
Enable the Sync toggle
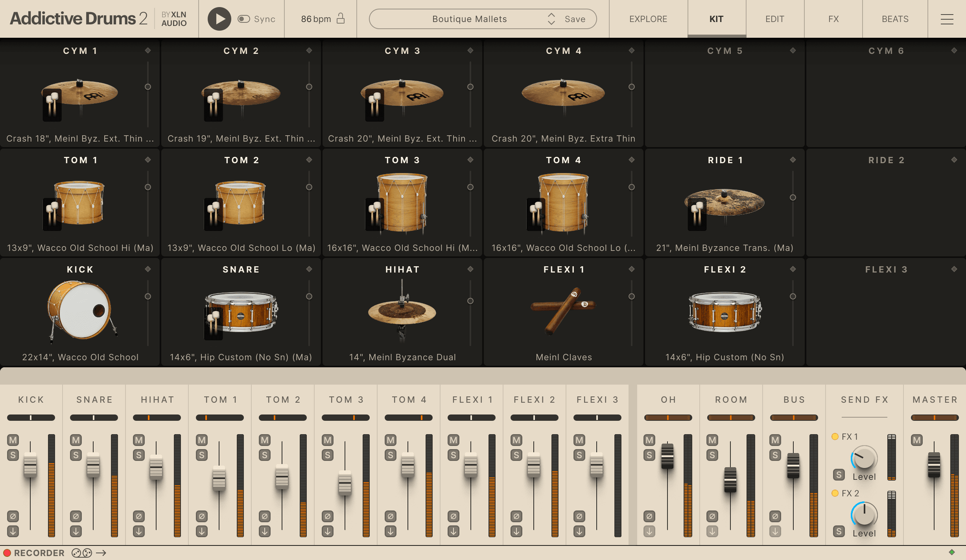[243, 18]
